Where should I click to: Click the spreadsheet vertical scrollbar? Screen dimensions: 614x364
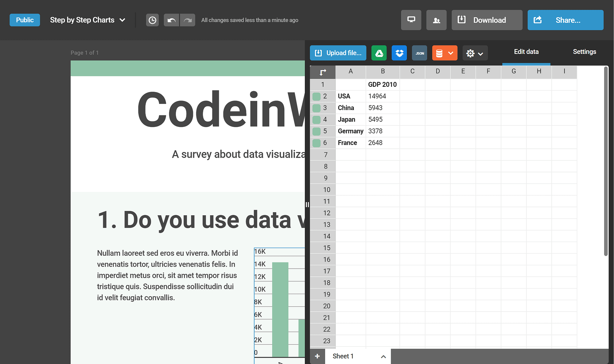(x=606, y=161)
